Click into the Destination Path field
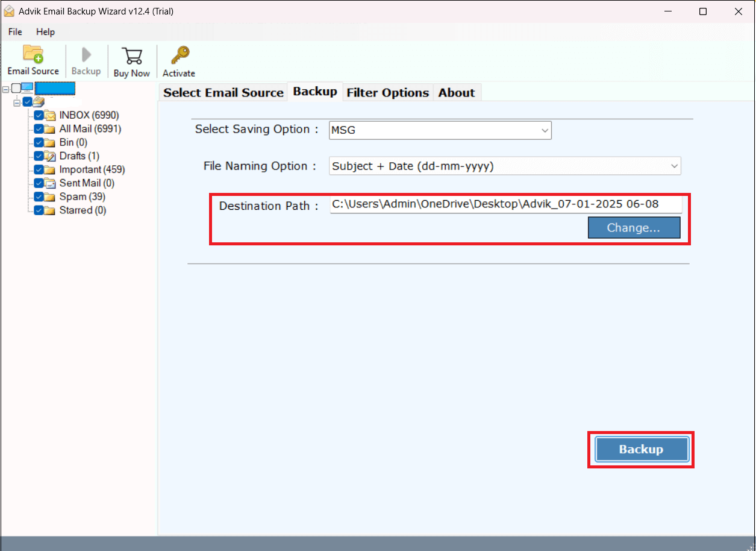 coord(505,204)
